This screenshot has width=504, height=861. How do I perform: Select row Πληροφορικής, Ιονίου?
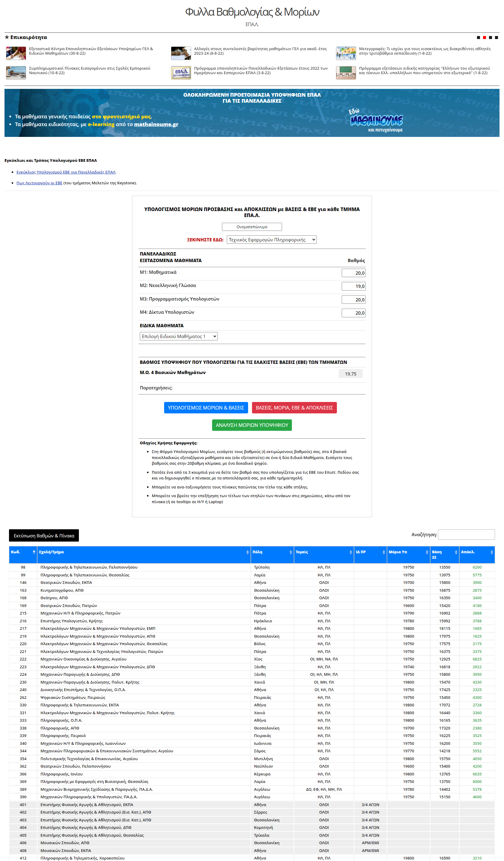(252, 774)
